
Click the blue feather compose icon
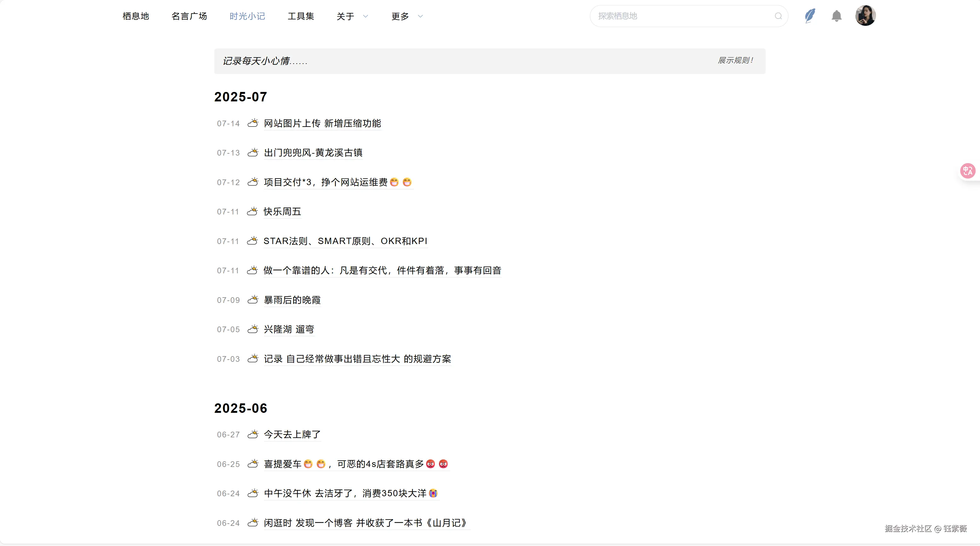pos(810,16)
